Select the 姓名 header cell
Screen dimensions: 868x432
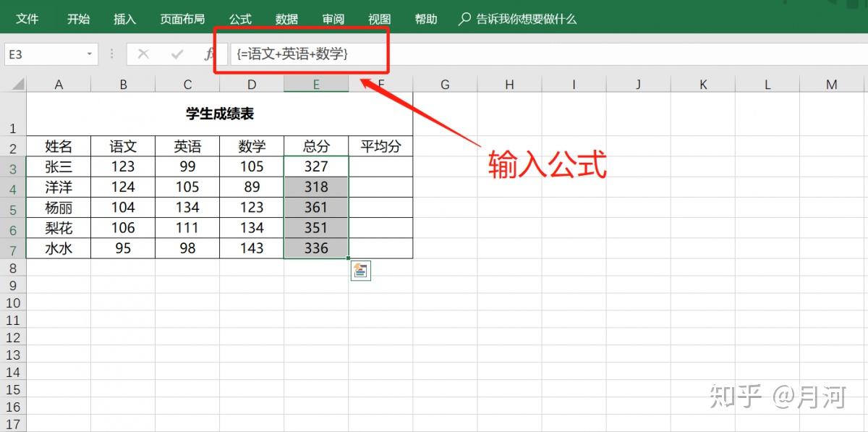[59, 146]
